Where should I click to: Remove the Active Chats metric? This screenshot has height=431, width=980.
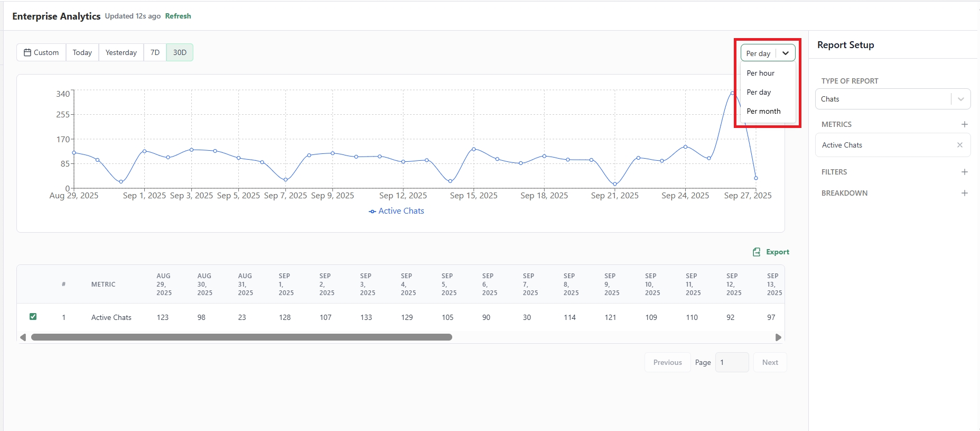point(959,145)
